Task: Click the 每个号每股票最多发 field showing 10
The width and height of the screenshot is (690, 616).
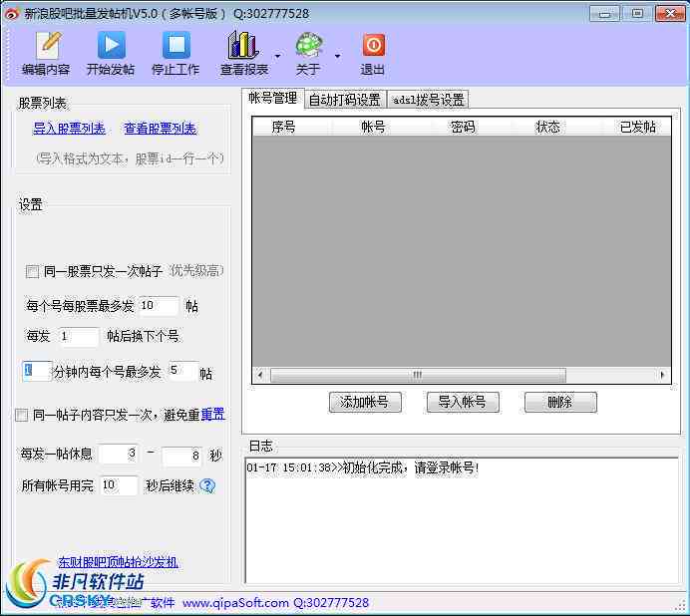Action: tap(159, 306)
